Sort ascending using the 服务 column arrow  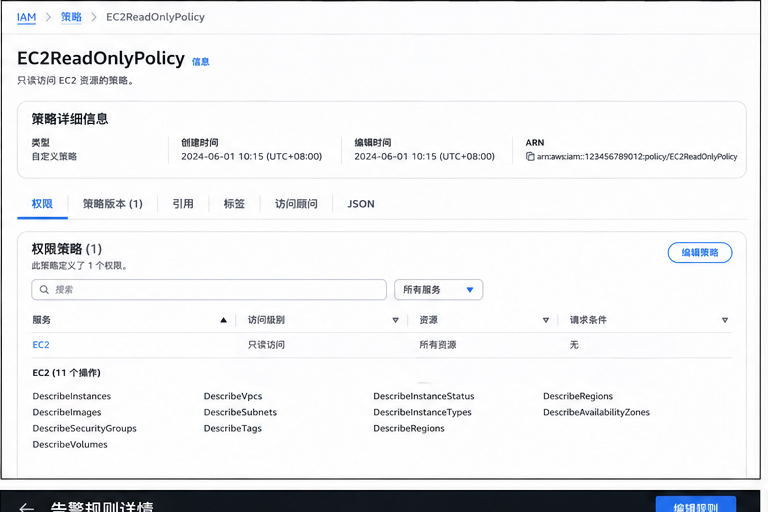223,320
